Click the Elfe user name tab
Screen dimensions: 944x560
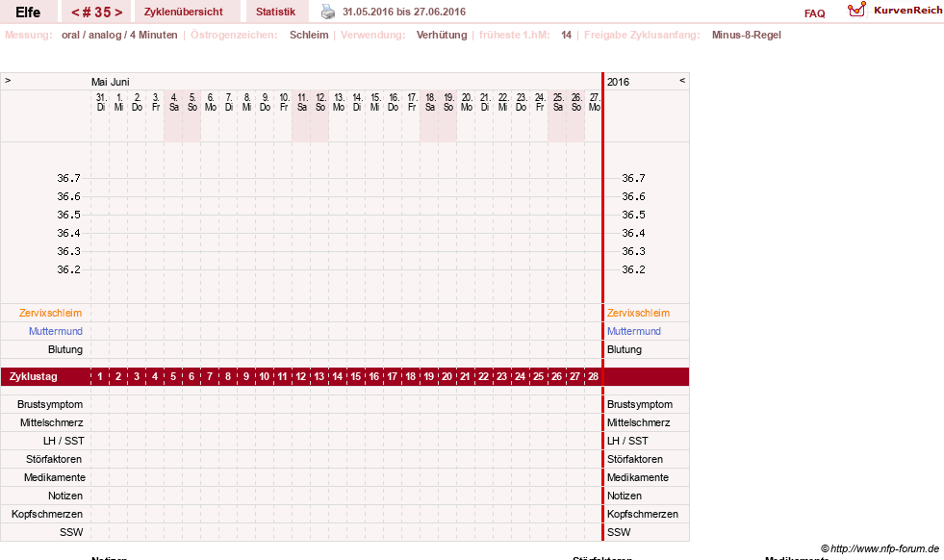pyautogui.click(x=28, y=12)
